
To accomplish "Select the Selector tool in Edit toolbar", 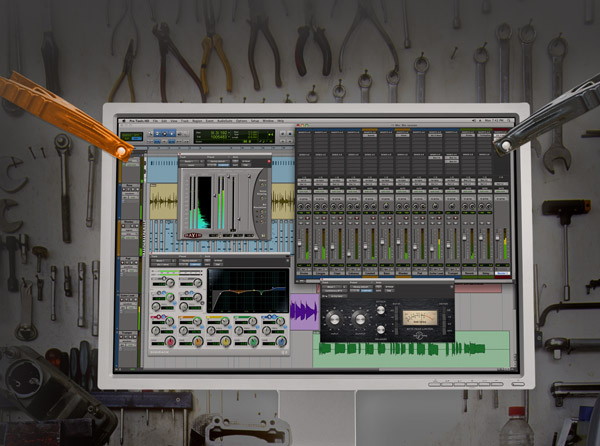I will pyautogui.click(x=165, y=133).
